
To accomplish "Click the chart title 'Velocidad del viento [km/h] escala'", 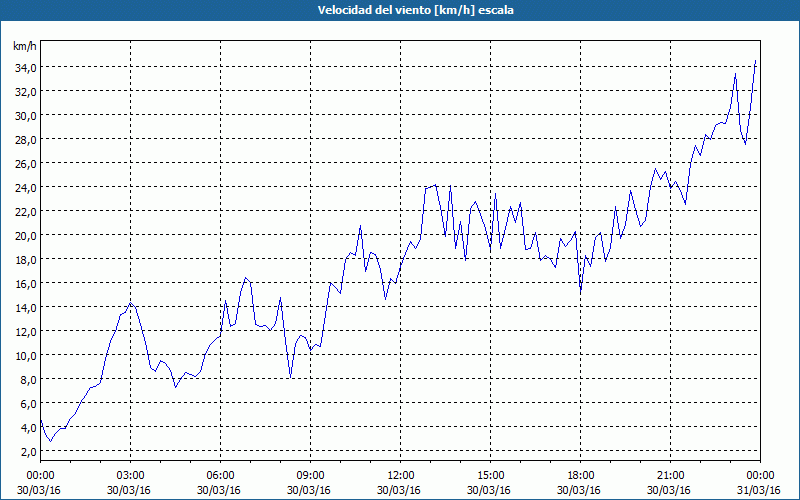I will click(x=415, y=10).
